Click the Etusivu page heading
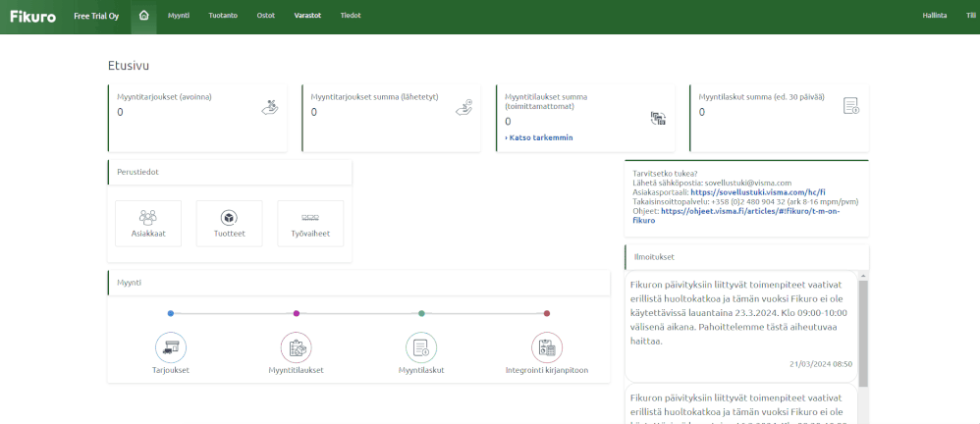This screenshot has height=424, width=980. coord(128,65)
